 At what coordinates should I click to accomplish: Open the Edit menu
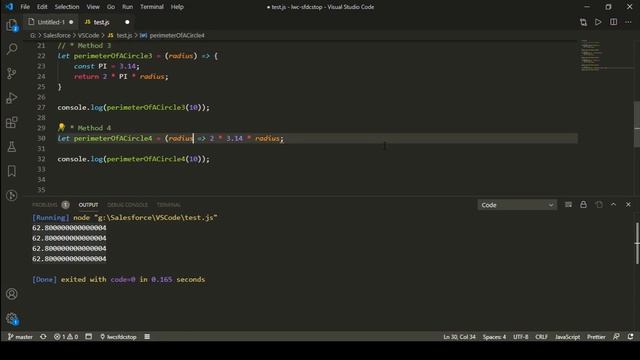pyautogui.click(x=42, y=7)
